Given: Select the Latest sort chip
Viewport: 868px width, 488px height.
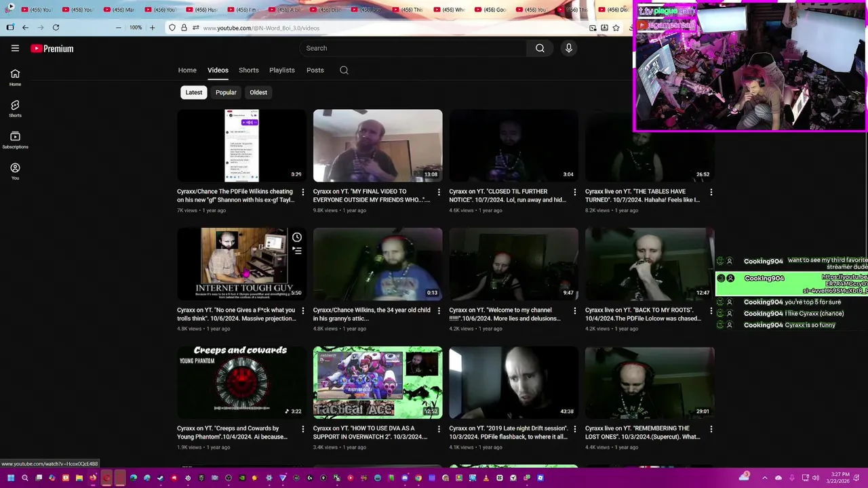Looking at the screenshot, I should click(194, 92).
